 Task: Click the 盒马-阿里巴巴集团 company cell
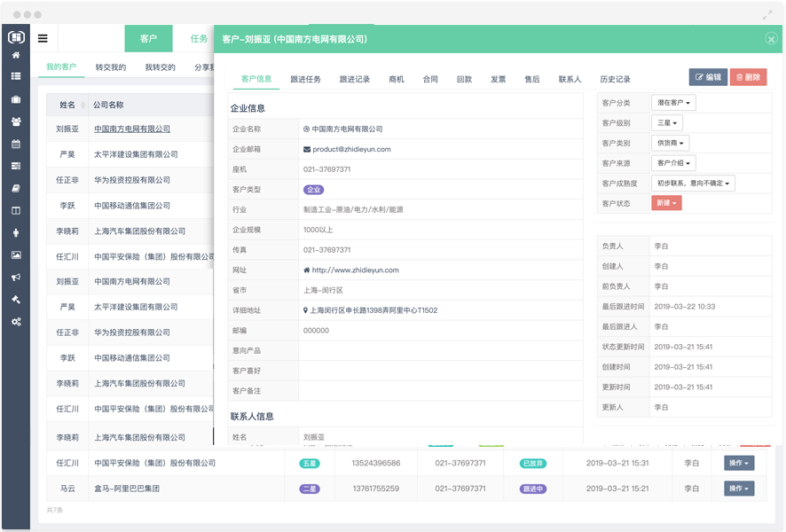click(127, 489)
